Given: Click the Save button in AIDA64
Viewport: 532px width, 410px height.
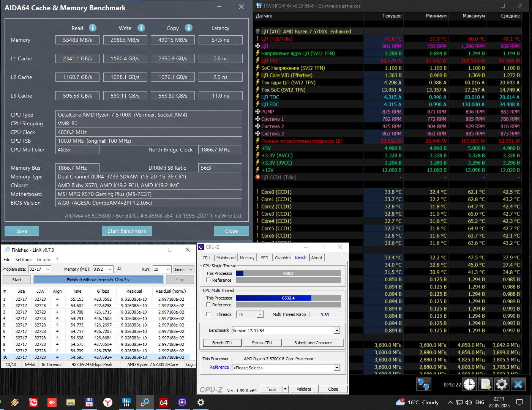Looking at the screenshot, I should tap(22, 231).
